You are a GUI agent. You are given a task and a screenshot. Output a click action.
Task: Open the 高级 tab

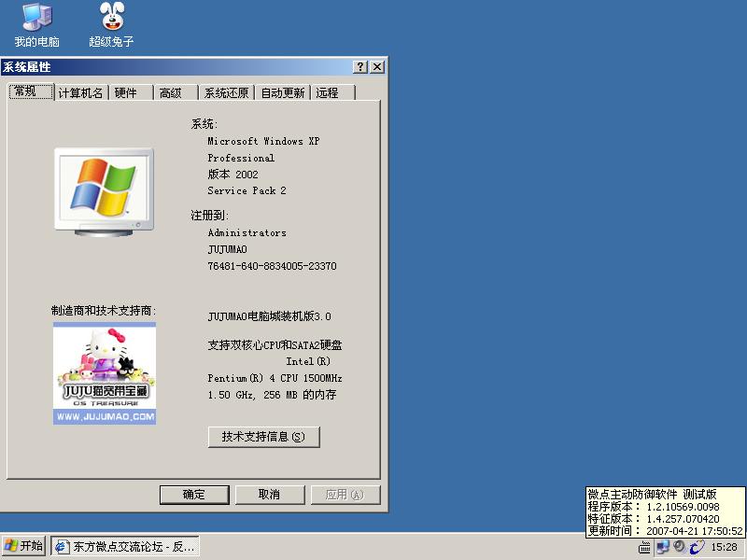176,92
